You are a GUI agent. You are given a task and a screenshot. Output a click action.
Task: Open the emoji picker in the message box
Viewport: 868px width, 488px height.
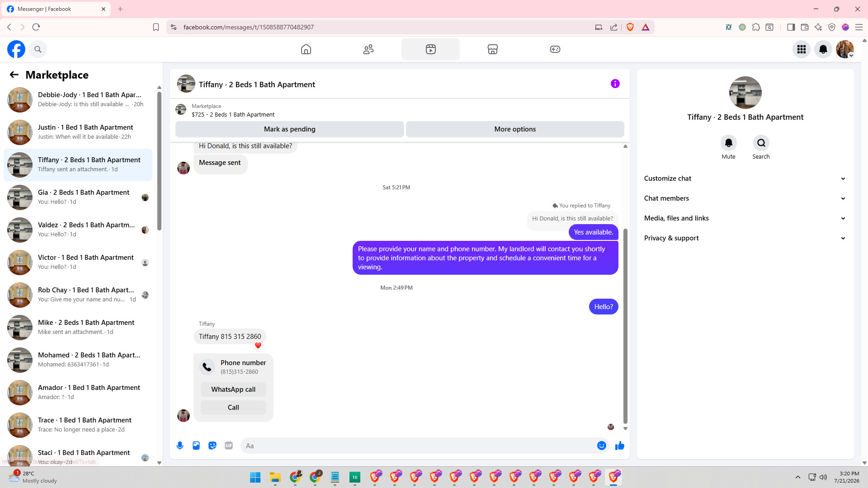(x=602, y=446)
